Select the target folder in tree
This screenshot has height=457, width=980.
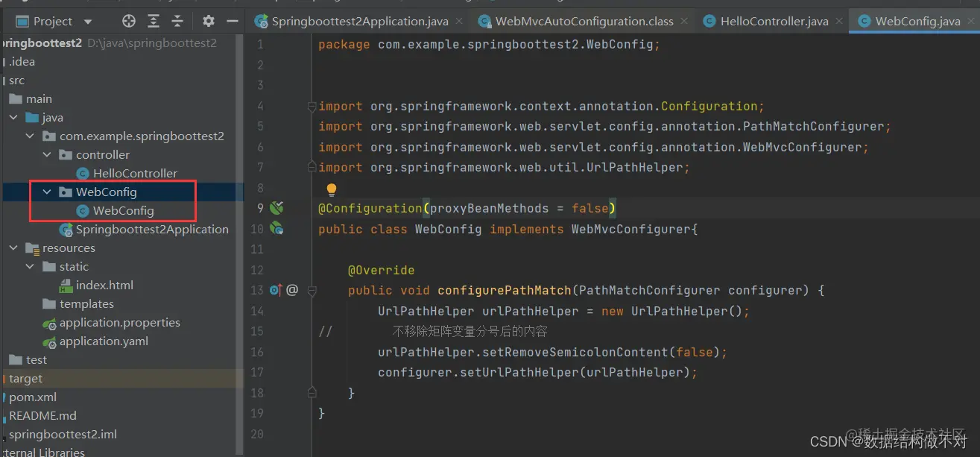pyautogui.click(x=25, y=379)
